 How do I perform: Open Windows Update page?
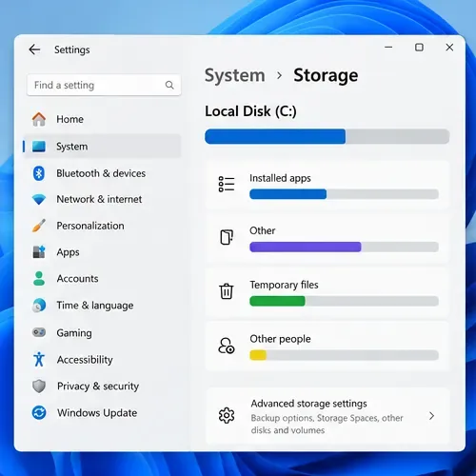pyautogui.click(x=103, y=412)
